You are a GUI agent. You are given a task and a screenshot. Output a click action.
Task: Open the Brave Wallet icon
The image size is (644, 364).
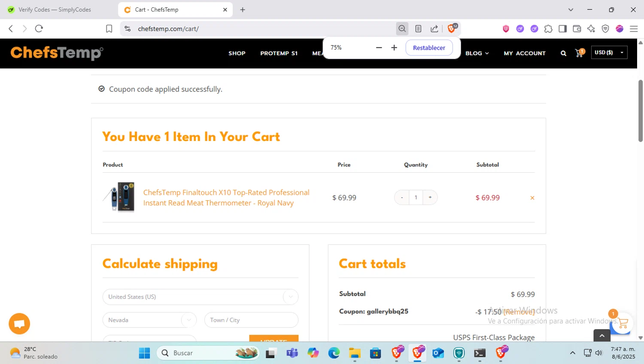click(577, 29)
